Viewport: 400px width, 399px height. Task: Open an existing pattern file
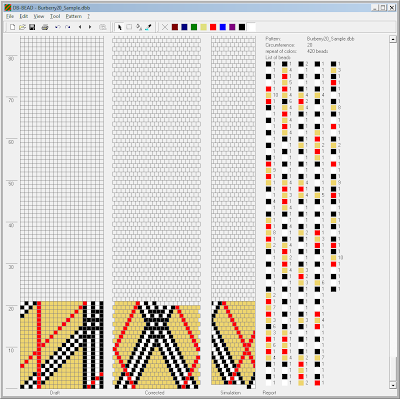(22, 27)
